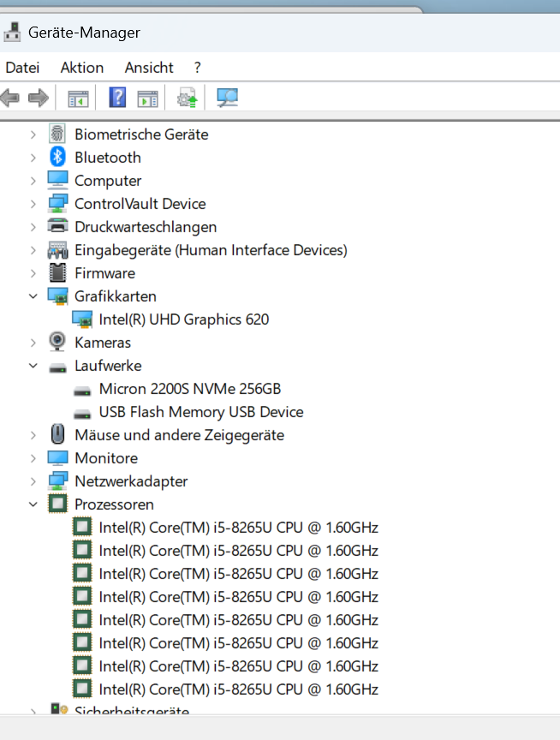This screenshot has width=560, height=740.
Task: Expand the Kameras node
Action: (x=33, y=343)
